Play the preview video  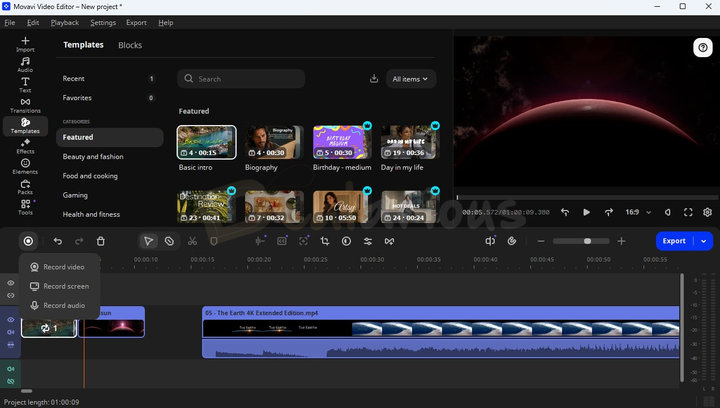(x=586, y=212)
